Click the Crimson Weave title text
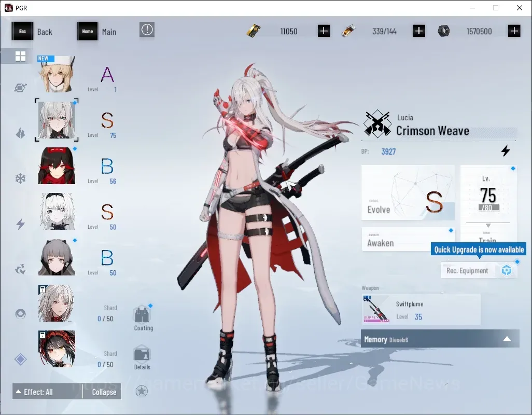 point(432,131)
